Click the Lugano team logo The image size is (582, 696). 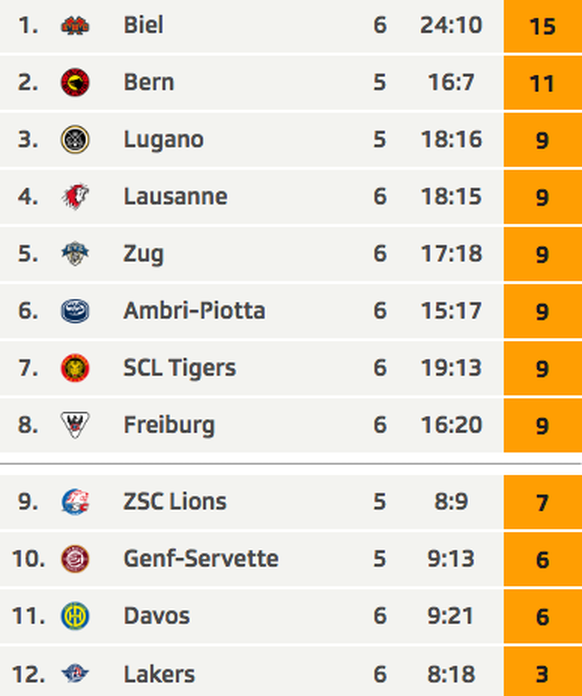pos(75,139)
